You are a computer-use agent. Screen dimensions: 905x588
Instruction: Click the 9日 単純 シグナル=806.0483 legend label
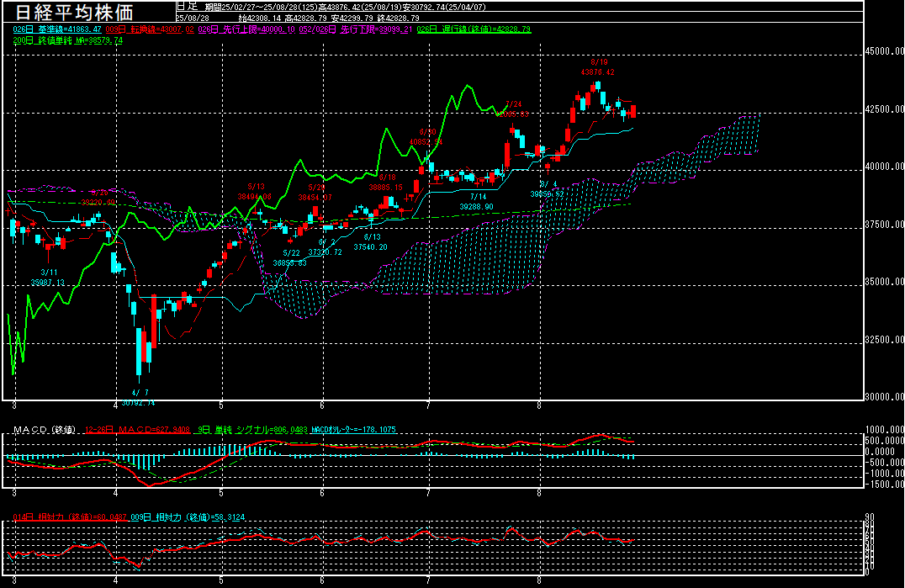point(253,430)
